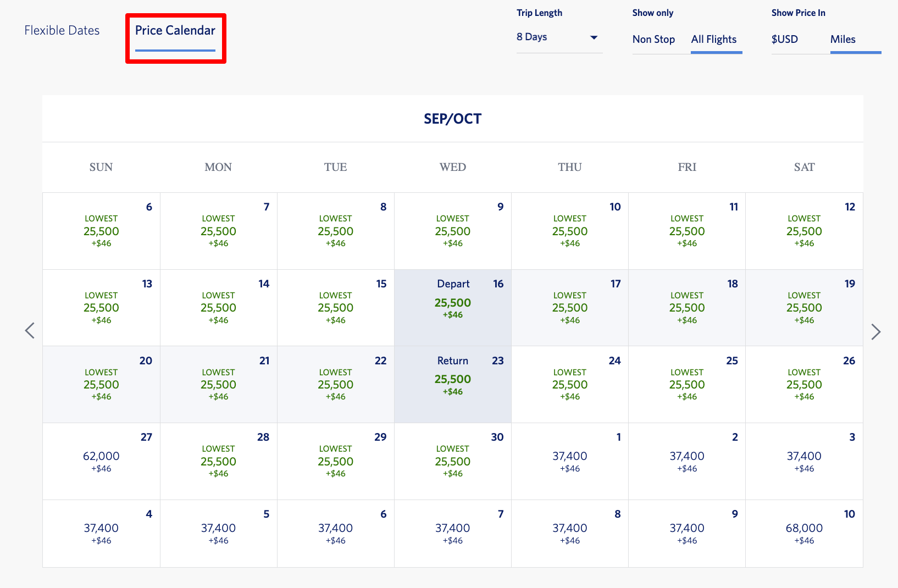Choose Friday October 2 fare cell
The height and width of the screenshot is (588, 898).
pos(687,462)
